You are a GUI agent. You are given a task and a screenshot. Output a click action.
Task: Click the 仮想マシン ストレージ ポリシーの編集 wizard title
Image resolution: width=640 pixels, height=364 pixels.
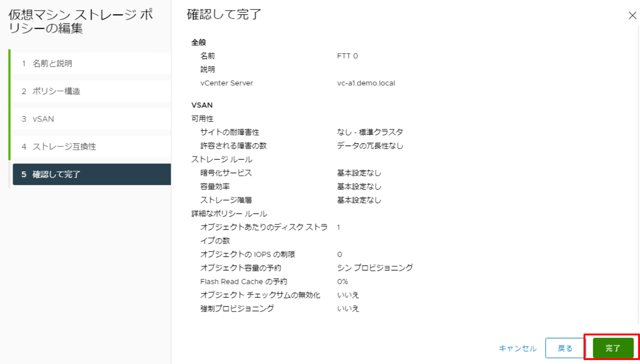[x=81, y=21]
